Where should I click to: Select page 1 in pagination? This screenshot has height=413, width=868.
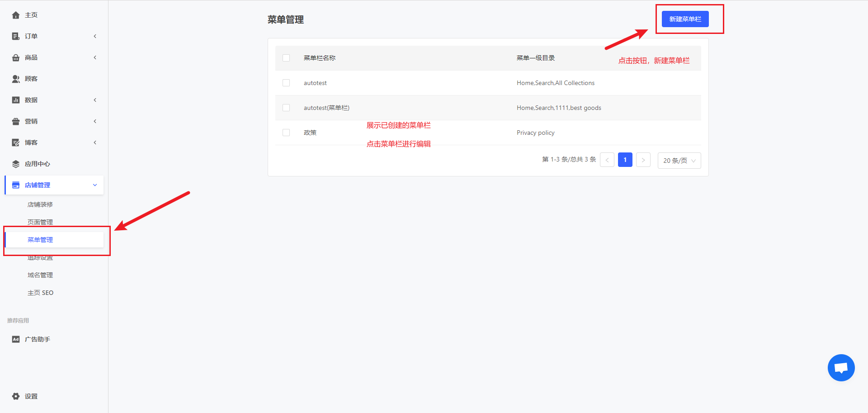[x=625, y=160]
